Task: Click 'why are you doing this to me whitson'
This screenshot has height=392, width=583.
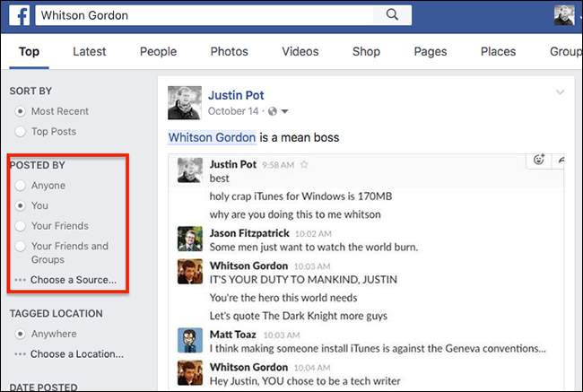Action: [295, 214]
